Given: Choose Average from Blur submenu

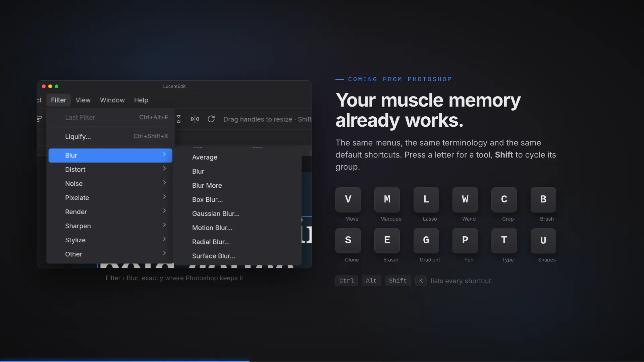Looking at the screenshot, I should click(238, 158).
